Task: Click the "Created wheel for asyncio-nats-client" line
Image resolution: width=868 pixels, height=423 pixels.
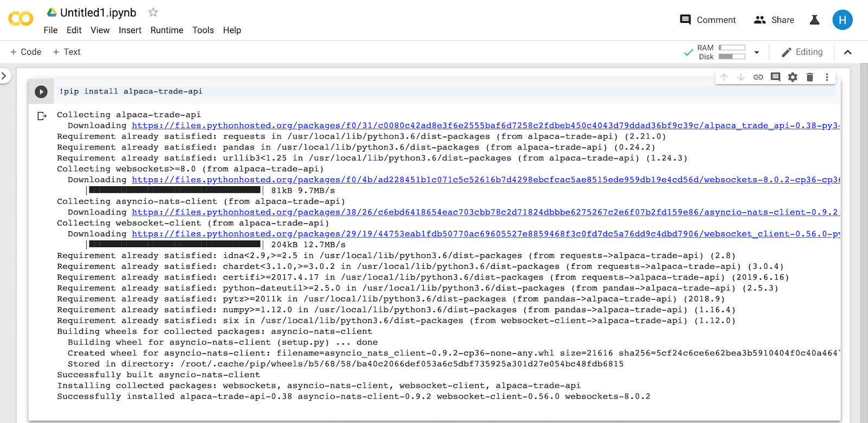Action: point(454,353)
